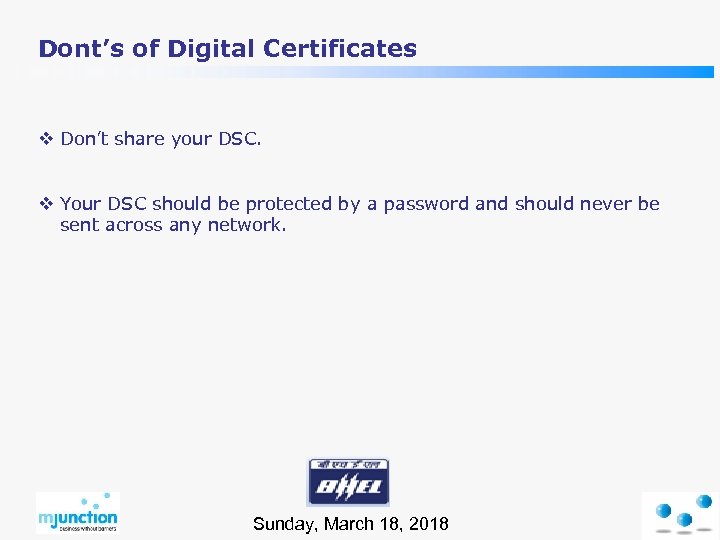
Task: Click the word "password" in the second bullet
Action: (x=422, y=204)
